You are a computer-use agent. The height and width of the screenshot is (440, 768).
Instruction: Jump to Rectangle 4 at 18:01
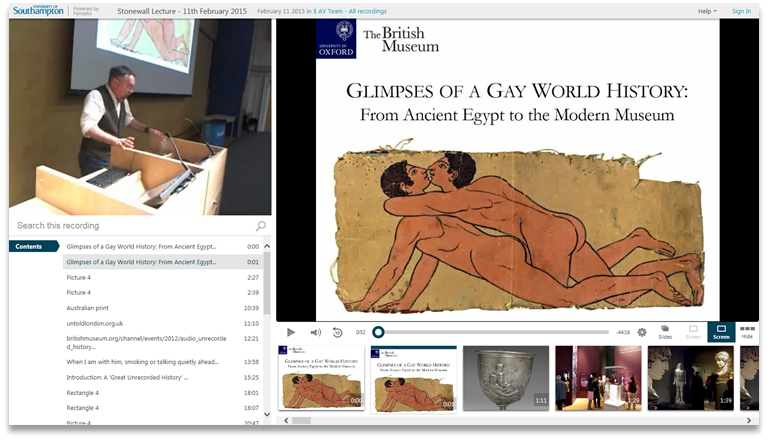[x=163, y=393]
